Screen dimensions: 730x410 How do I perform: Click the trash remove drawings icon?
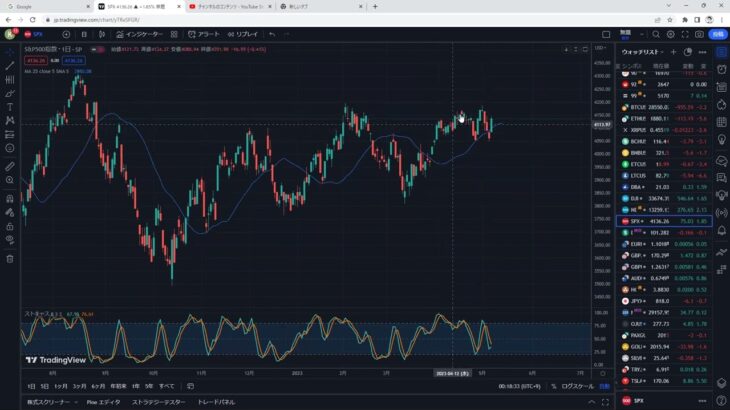coord(10,259)
